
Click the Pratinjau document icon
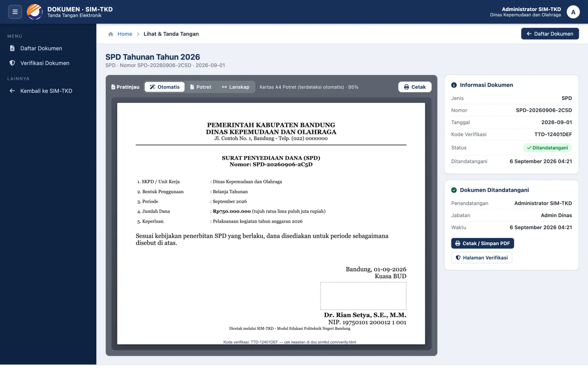pos(113,87)
